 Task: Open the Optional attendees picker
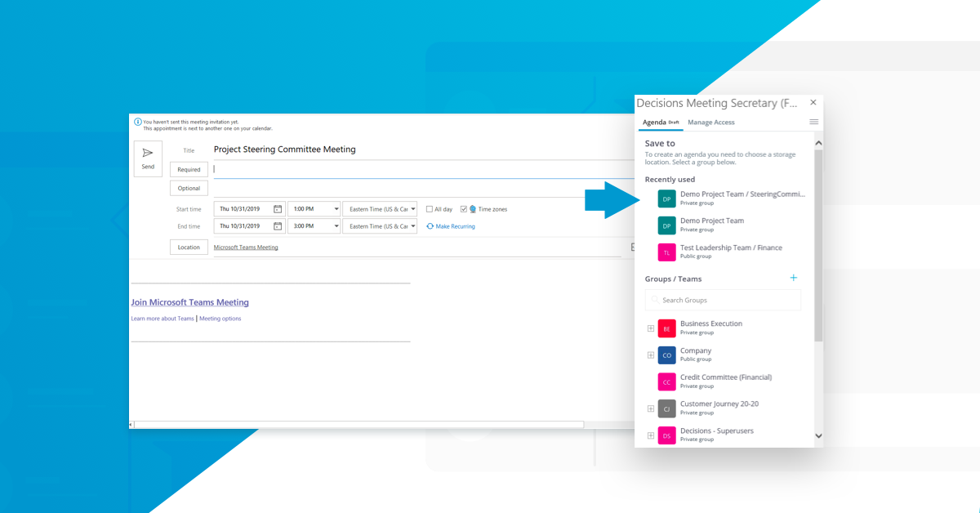(189, 188)
